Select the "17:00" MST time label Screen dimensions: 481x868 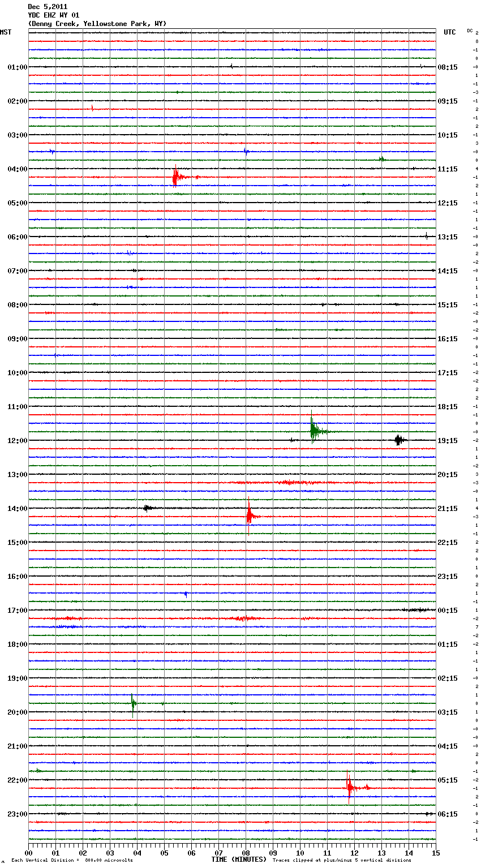(18, 611)
